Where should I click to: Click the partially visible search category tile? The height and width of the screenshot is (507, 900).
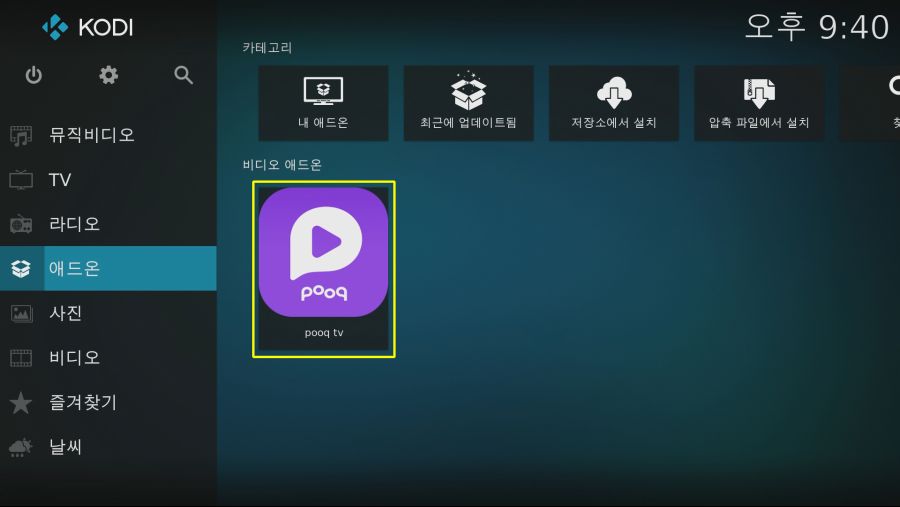pyautogui.click(x=870, y=103)
